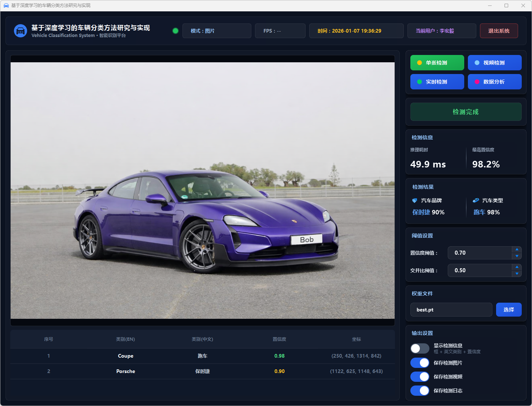The height and width of the screenshot is (406, 532).
Task: Disable the 保存检测视频 switch
Action: point(420,377)
